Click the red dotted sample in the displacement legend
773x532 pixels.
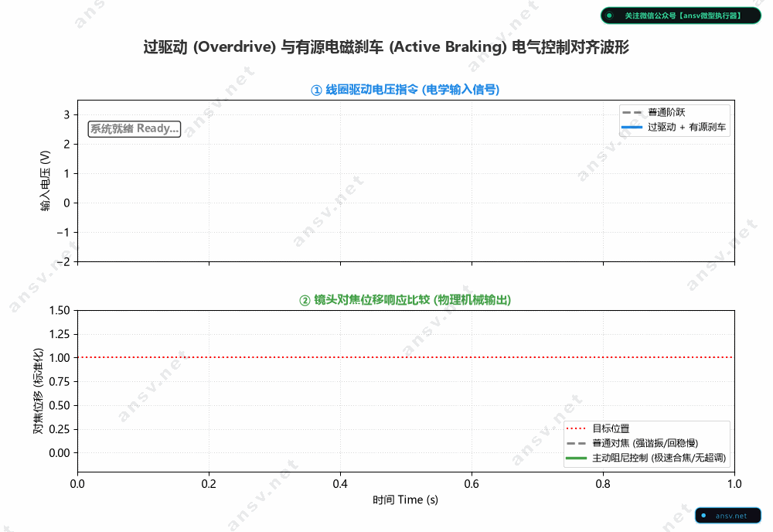(x=576, y=428)
